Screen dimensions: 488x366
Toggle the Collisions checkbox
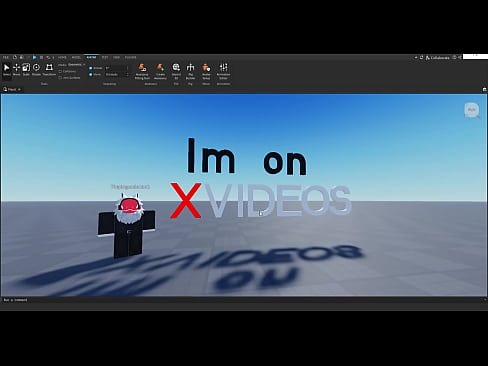point(60,71)
